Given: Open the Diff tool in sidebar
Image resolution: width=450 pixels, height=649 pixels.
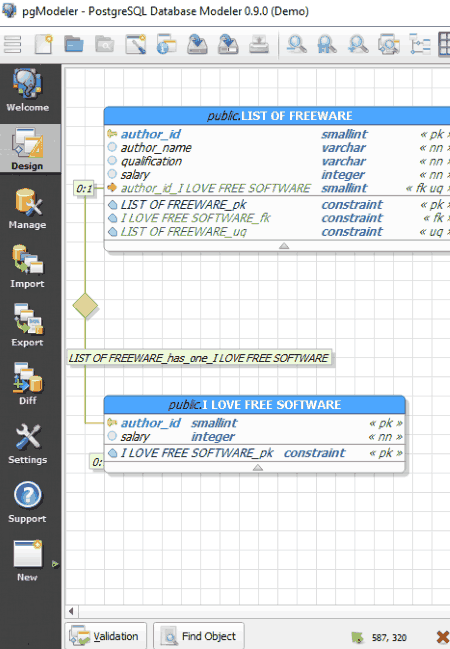Looking at the screenshot, I should [27, 384].
